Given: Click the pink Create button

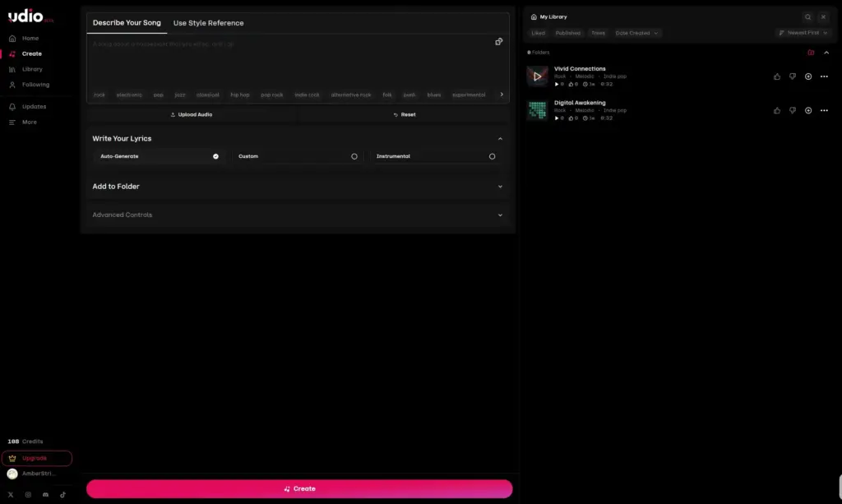Looking at the screenshot, I should point(299,489).
